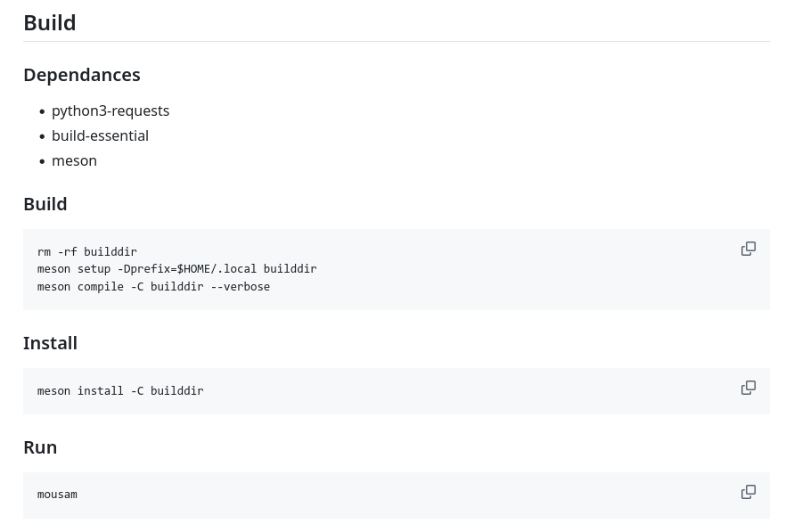Click the top-level Build heading

pos(50,23)
